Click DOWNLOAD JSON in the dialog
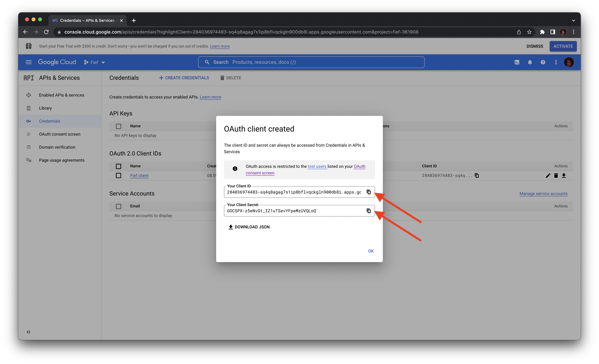Image resolution: width=599 pixels, height=364 pixels. tap(249, 227)
